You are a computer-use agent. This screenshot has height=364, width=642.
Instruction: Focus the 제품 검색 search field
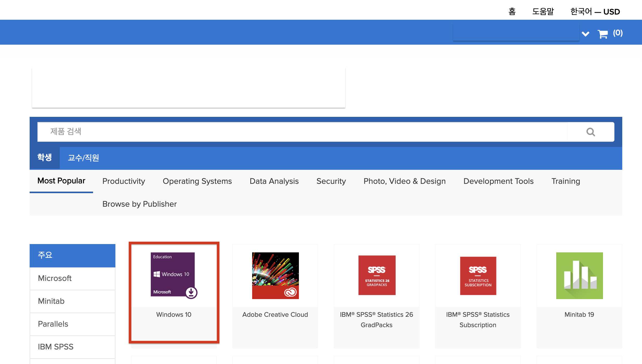point(302,132)
